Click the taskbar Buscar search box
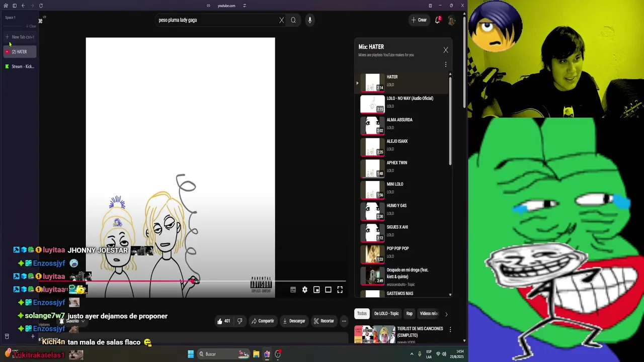The height and width of the screenshot is (362, 644). pyautogui.click(x=224, y=354)
